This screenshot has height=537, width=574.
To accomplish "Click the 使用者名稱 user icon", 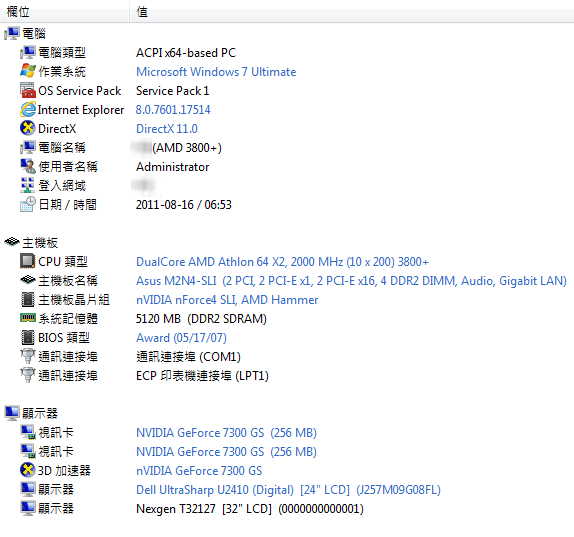I will pyautogui.click(x=27, y=167).
